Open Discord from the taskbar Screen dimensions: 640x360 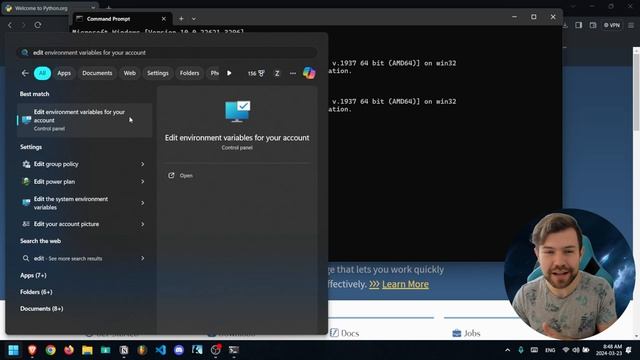179,350
